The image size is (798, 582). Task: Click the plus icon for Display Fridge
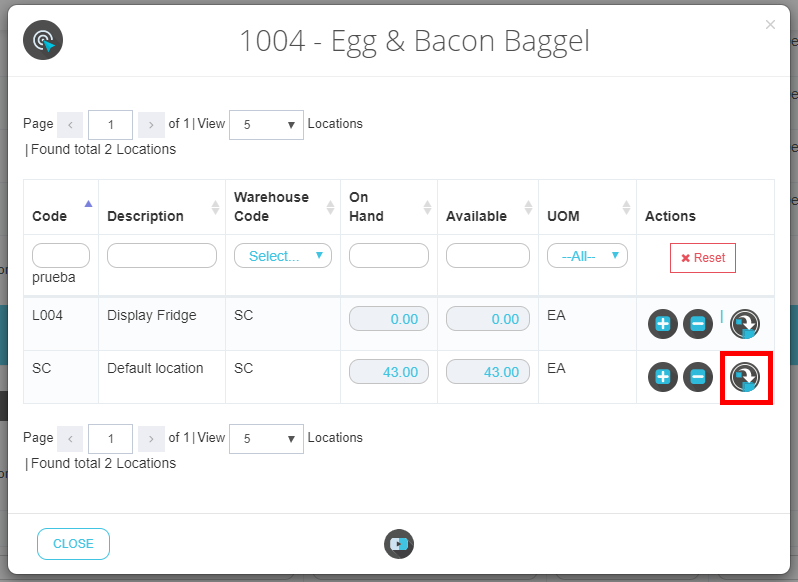[663, 324]
